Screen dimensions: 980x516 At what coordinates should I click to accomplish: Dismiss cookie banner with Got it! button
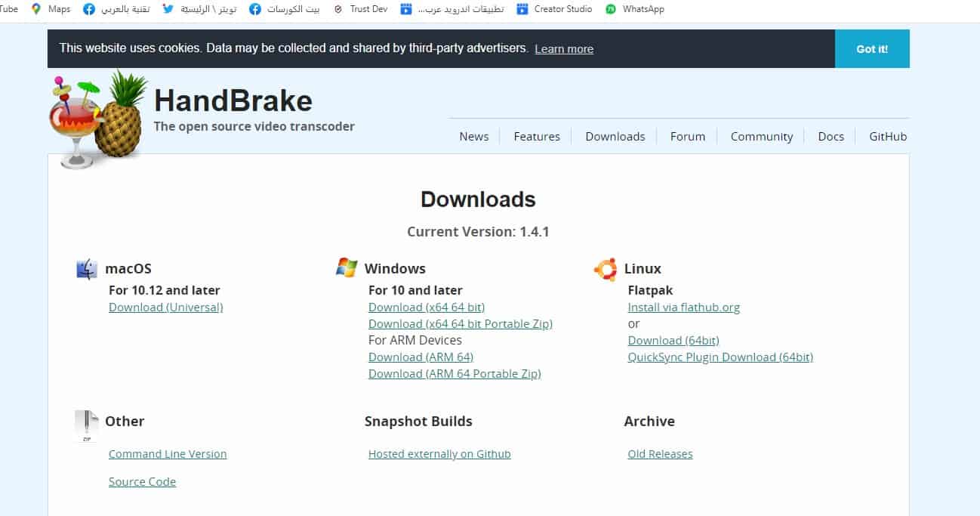coord(871,49)
